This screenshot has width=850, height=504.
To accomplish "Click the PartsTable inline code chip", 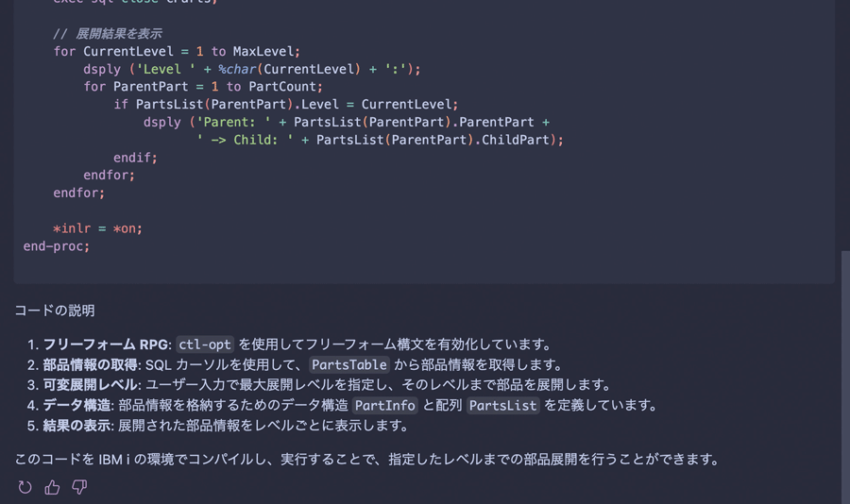I will coord(349,364).
